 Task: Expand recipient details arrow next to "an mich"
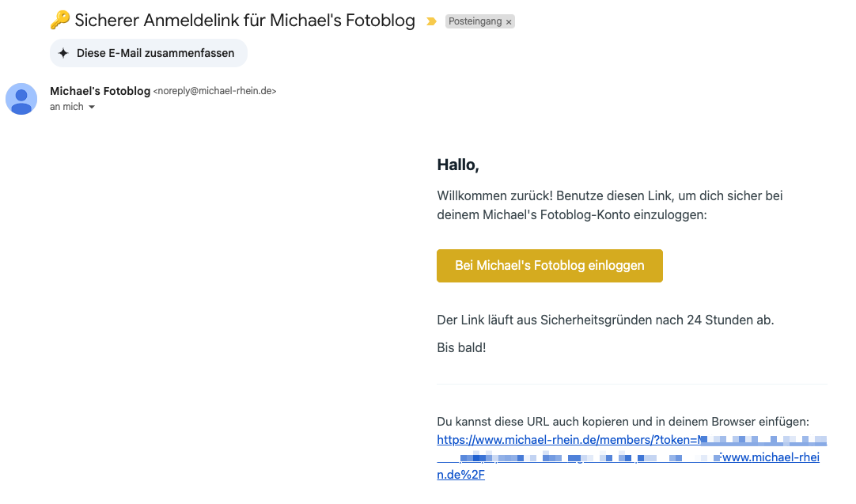(92, 107)
